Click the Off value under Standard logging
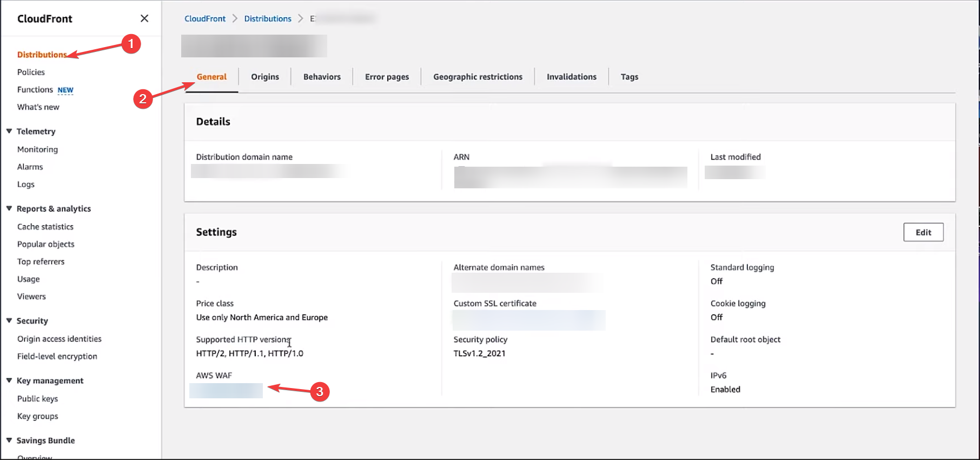The height and width of the screenshot is (460, 980). [x=717, y=281]
